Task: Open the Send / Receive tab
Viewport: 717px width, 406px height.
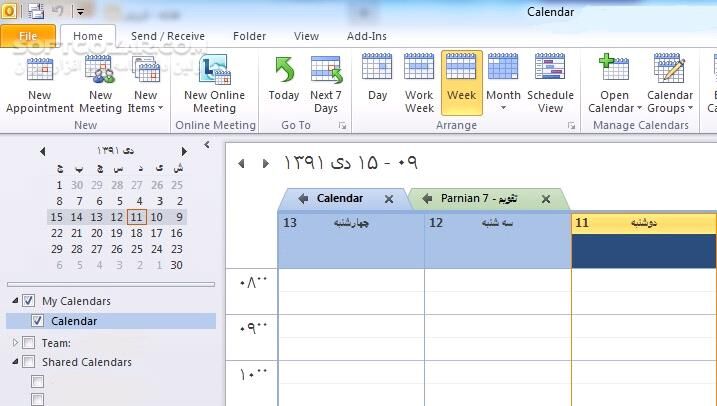Action: 167,36
